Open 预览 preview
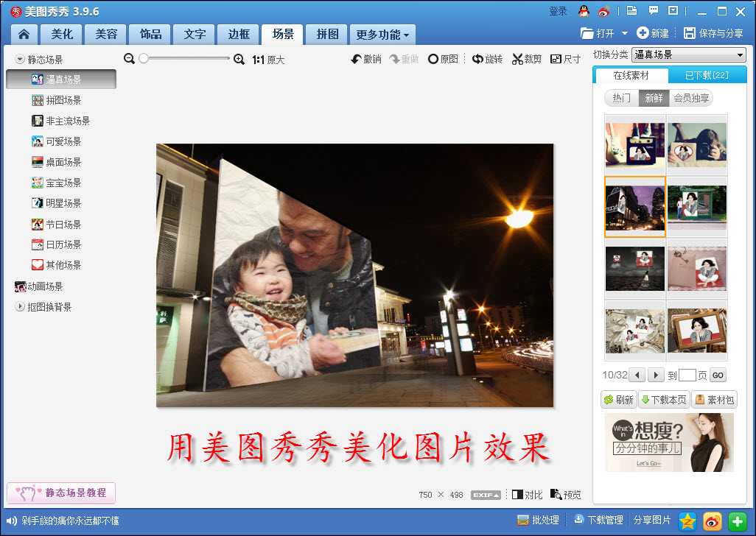This screenshot has width=756, height=536. (566, 495)
